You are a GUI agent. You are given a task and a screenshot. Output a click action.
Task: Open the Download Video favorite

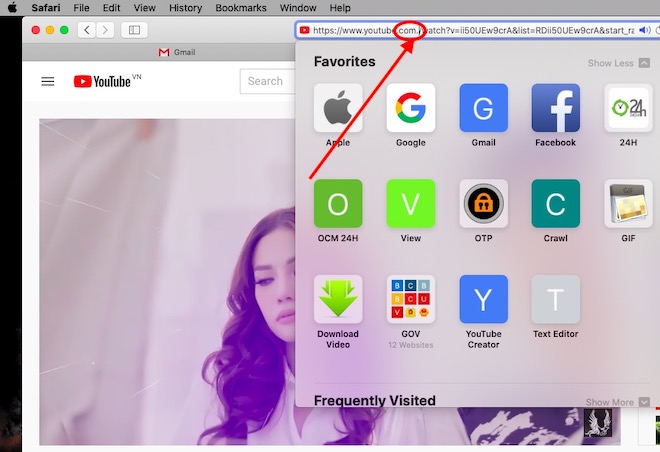pos(338,299)
